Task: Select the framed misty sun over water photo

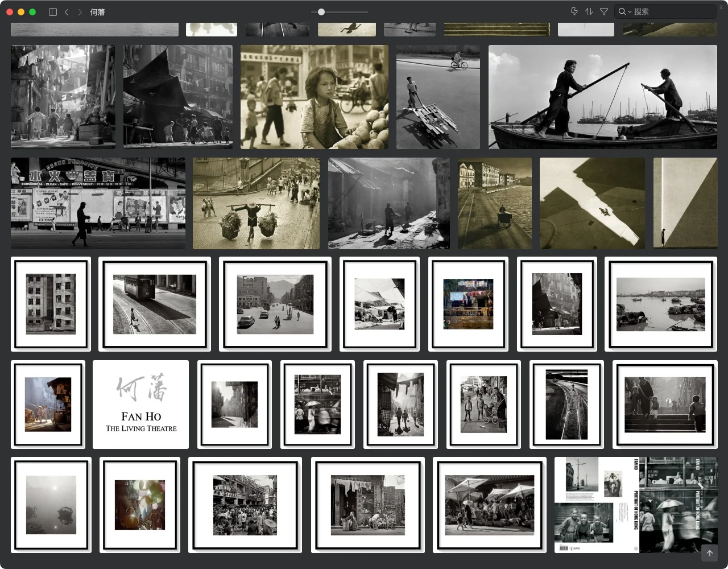Action: [51, 505]
